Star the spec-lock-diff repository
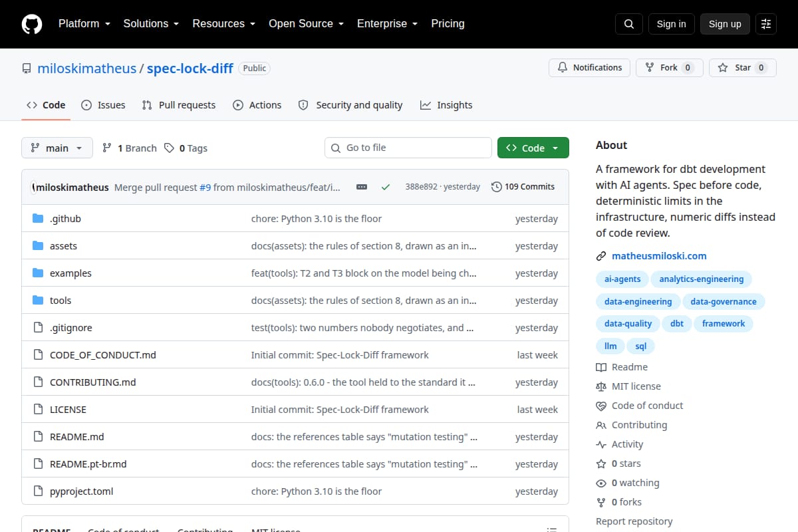The image size is (798, 532). click(743, 68)
